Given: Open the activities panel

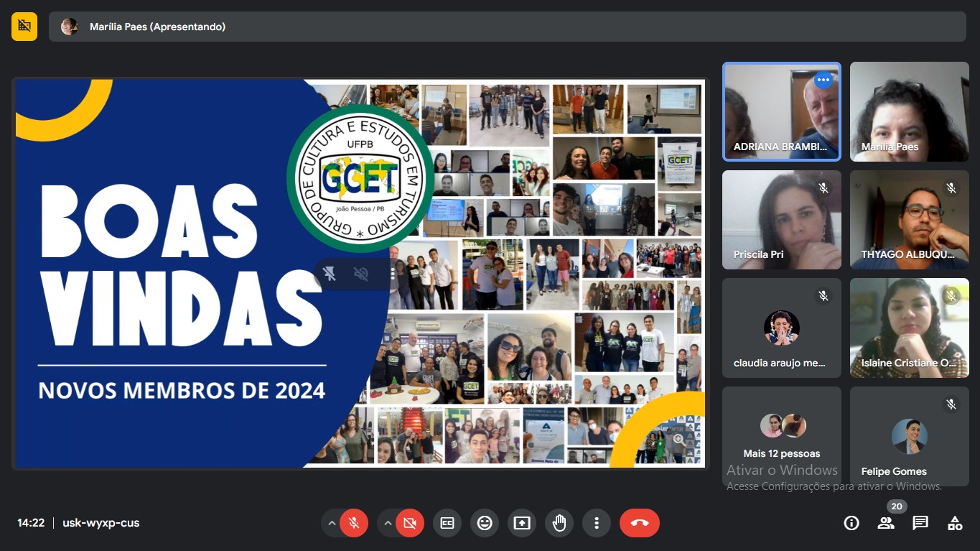Looking at the screenshot, I should click(955, 523).
